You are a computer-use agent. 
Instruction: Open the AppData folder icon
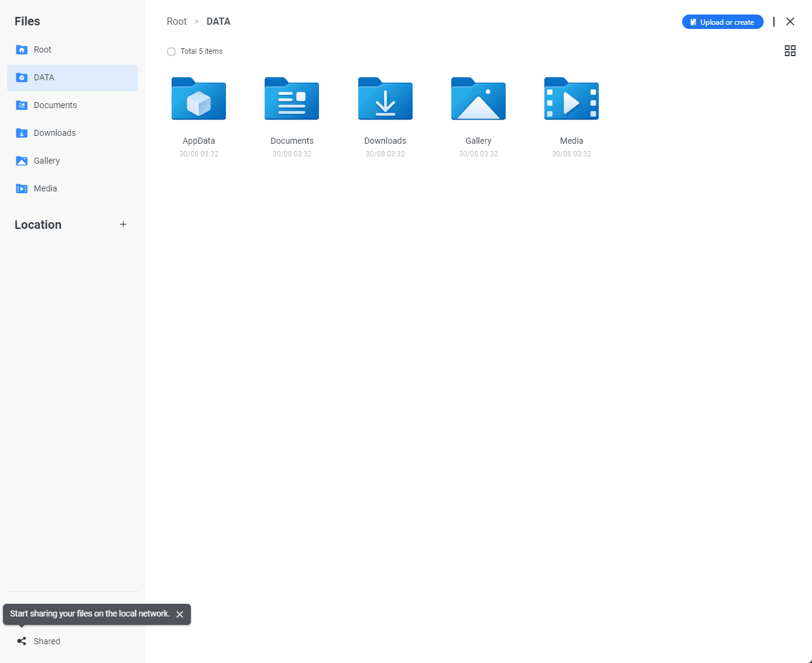click(x=199, y=98)
